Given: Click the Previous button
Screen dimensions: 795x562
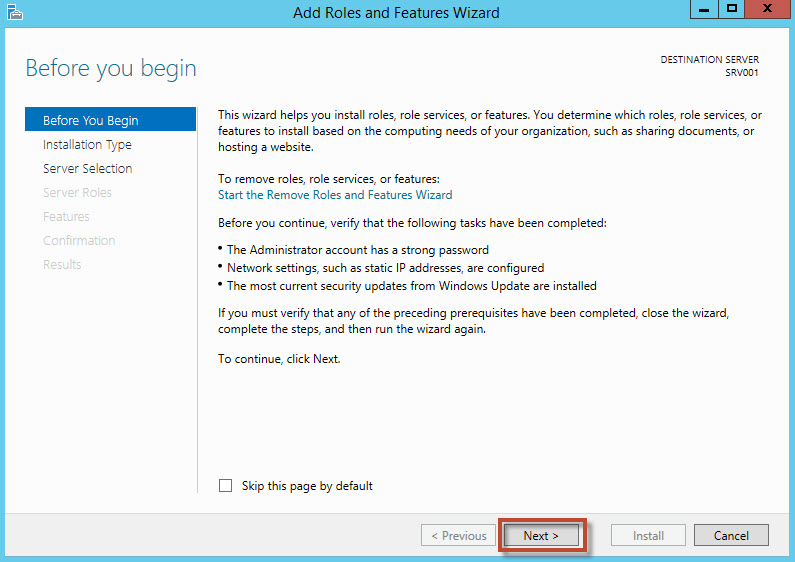Looking at the screenshot, I should 459,536.
